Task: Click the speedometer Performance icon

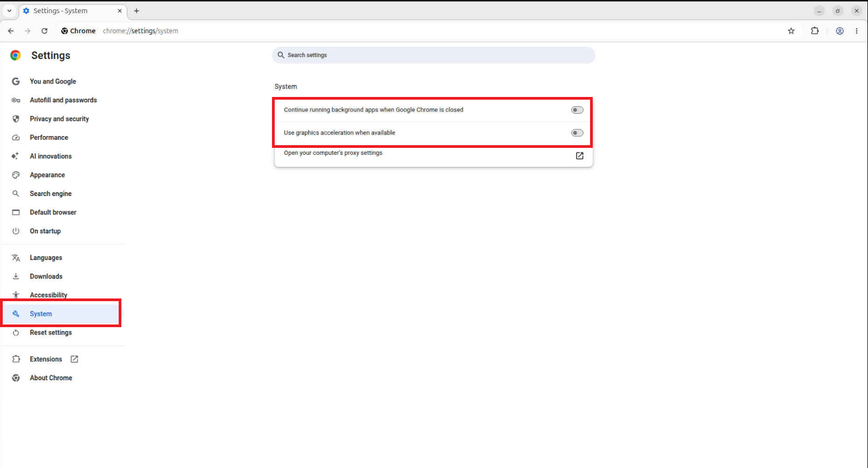Action: (x=16, y=138)
